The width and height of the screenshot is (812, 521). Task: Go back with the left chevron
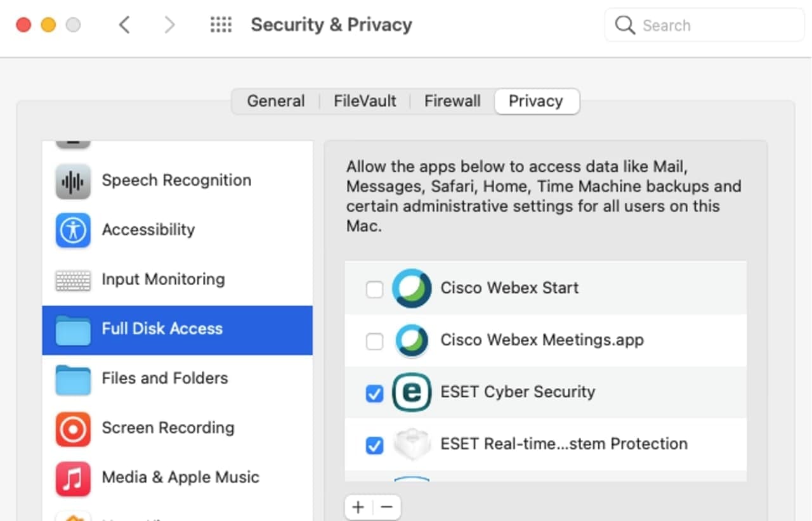click(124, 25)
